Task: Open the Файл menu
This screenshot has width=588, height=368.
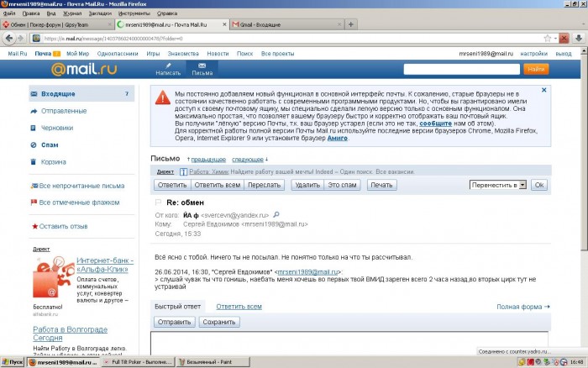Action: point(9,13)
